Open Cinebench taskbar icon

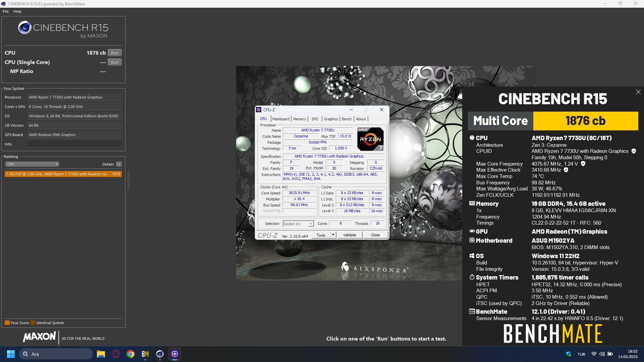160,354
